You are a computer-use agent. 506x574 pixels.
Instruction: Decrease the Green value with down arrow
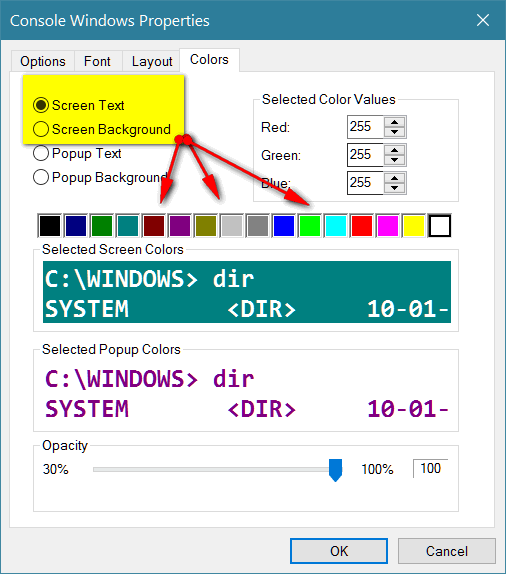tap(394, 160)
